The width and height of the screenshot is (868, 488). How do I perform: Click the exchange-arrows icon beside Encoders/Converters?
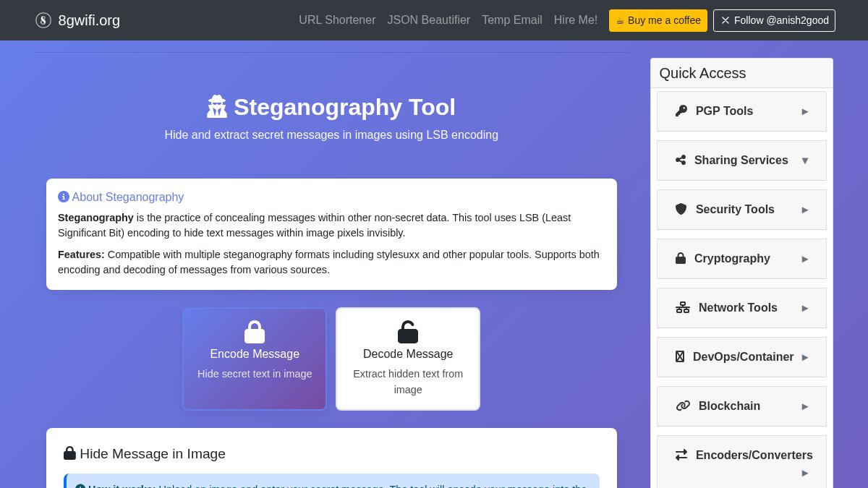681,455
